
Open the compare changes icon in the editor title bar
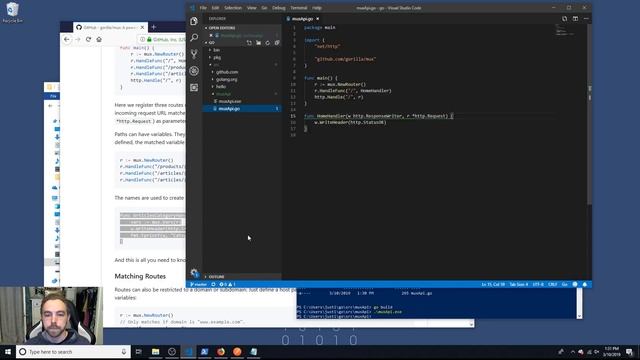(x=564, y=19)
